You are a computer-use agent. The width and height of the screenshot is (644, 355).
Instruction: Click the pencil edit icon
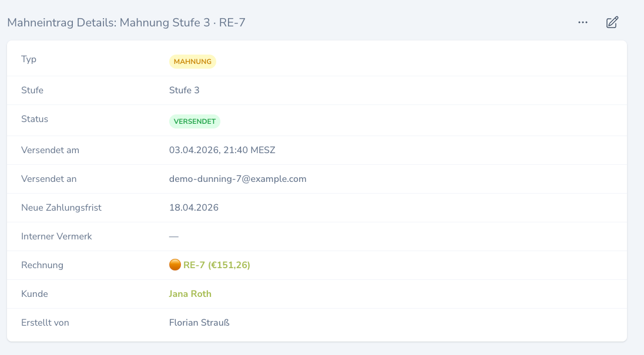(x=612, y=22)
